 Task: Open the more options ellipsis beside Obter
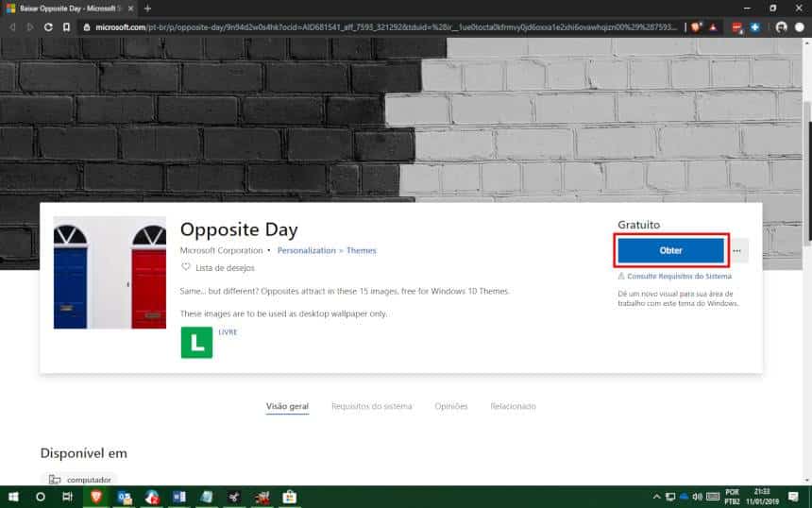click(736, 250)
